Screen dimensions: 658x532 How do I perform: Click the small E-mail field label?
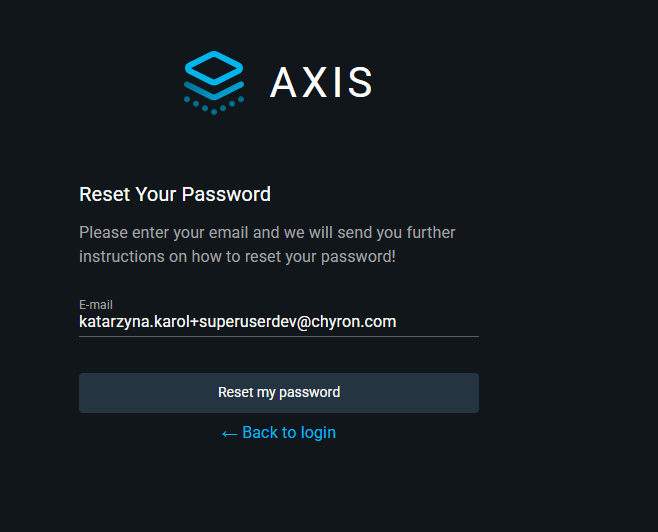click(x=96, y=305)
